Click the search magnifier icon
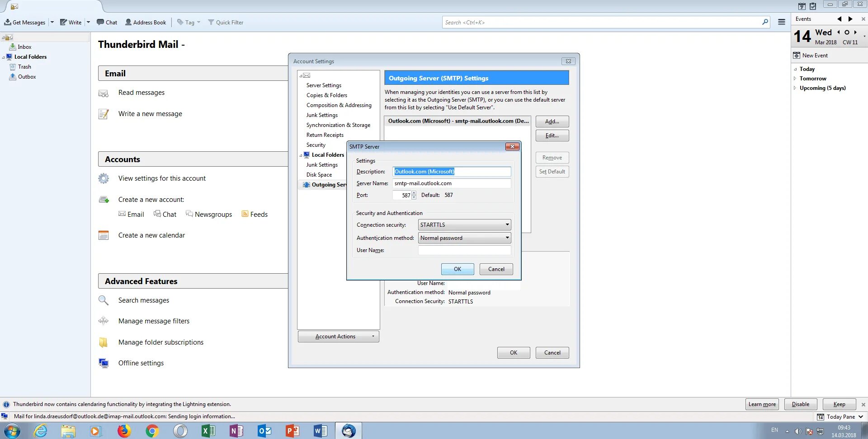This screenshot has width=868, height=439. [765, 22]
